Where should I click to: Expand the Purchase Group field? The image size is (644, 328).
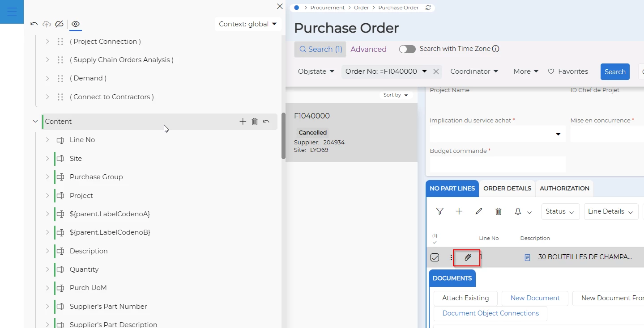coord(47,177)
